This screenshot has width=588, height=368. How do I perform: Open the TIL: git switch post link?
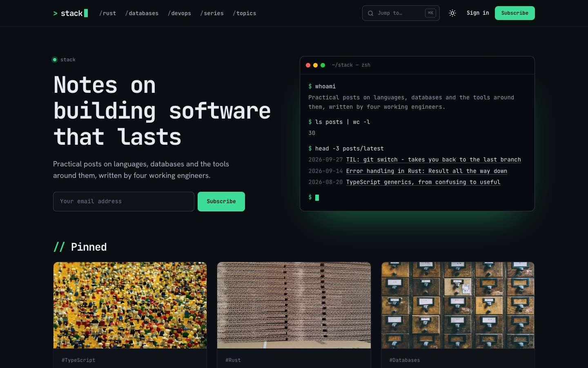(434, 159)
